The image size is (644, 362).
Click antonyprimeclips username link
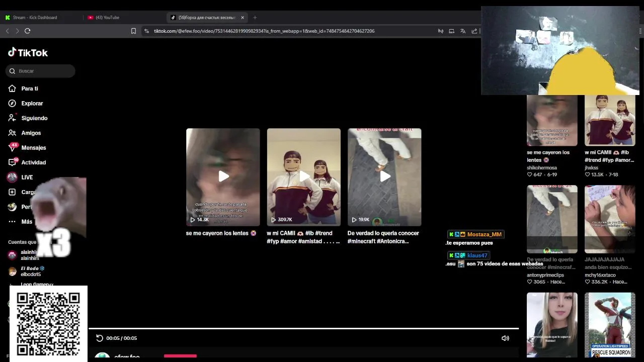coord(545,275)
